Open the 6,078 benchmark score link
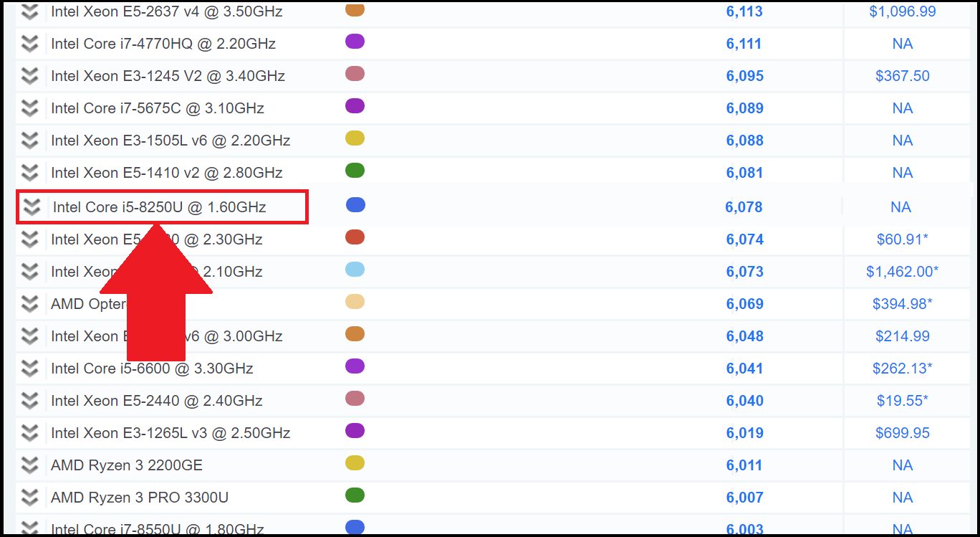Viewport: 980px width, 537px height. [744, 206]
